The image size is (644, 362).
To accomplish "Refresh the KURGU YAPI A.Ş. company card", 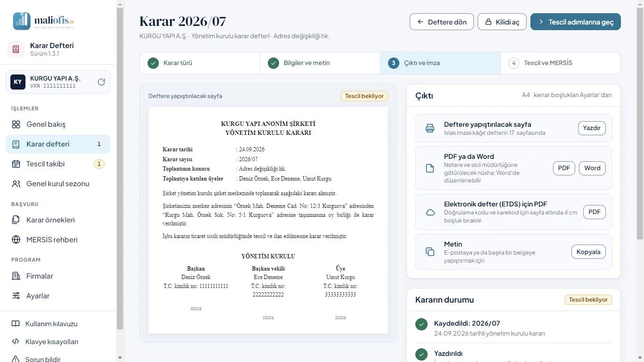I will click(101, 82).
